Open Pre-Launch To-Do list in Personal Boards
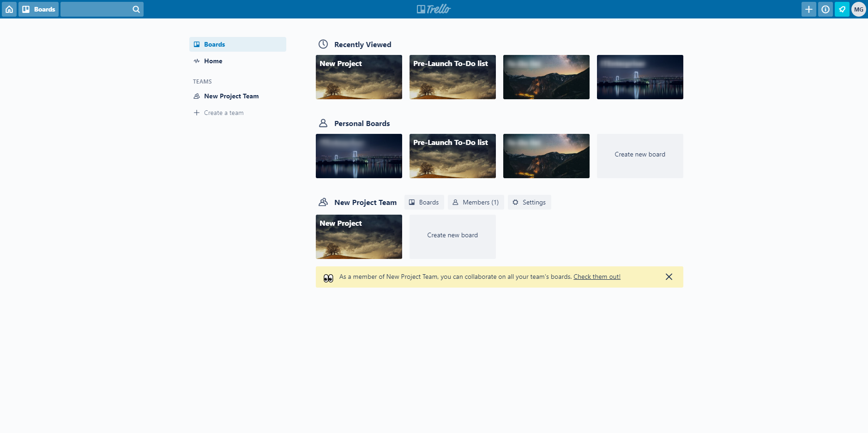Image resolution: width=868 pixels, height=433 pixels. click(x=452, y=156)
